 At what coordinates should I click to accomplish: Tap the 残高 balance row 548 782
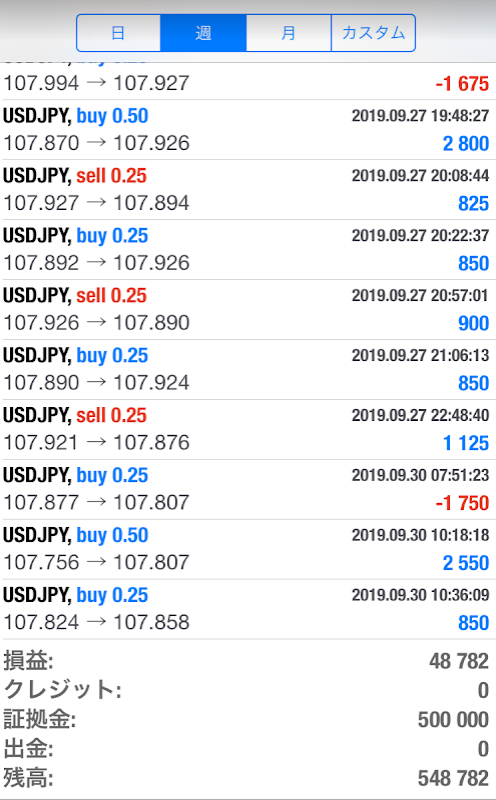click(248, 779)
